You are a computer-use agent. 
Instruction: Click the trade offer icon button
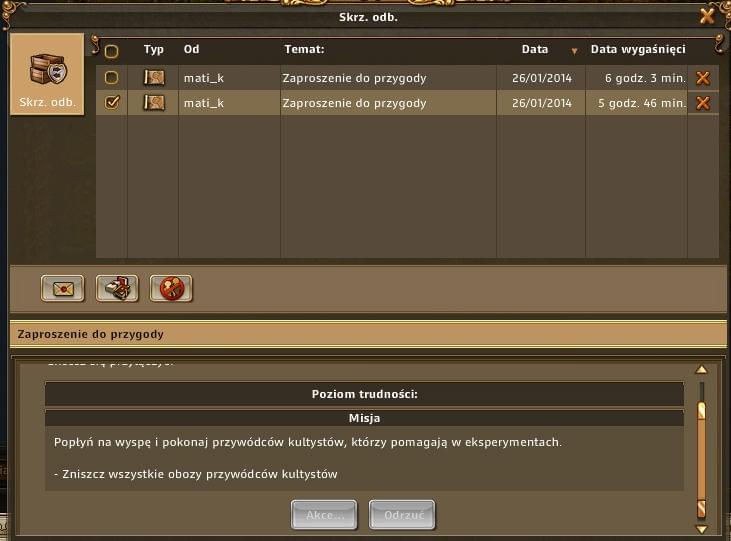click(117, 288)
